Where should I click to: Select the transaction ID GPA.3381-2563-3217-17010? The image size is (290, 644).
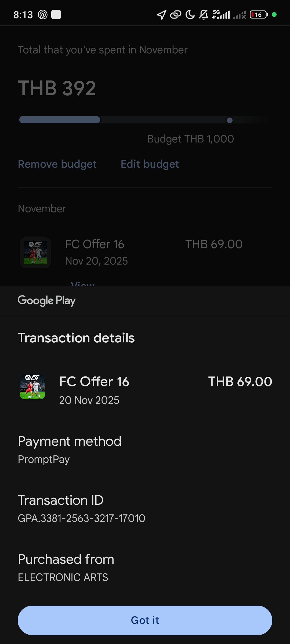(82, 518)
